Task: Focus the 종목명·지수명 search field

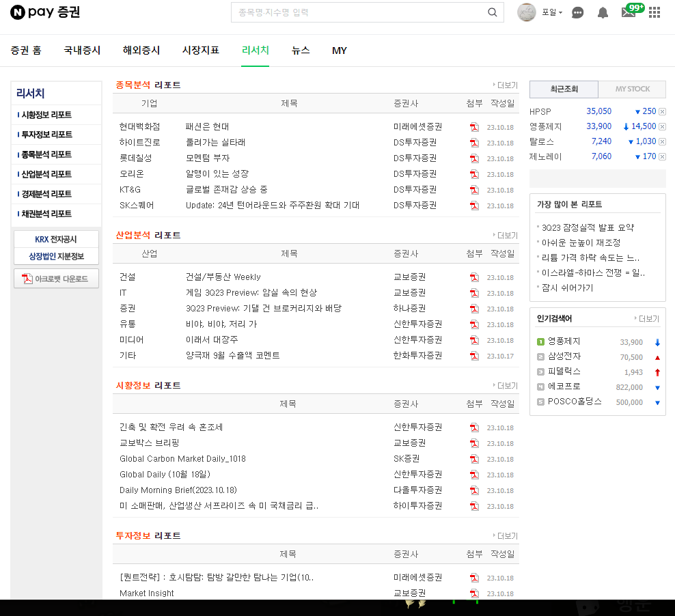Action: [x=359, y=12]
